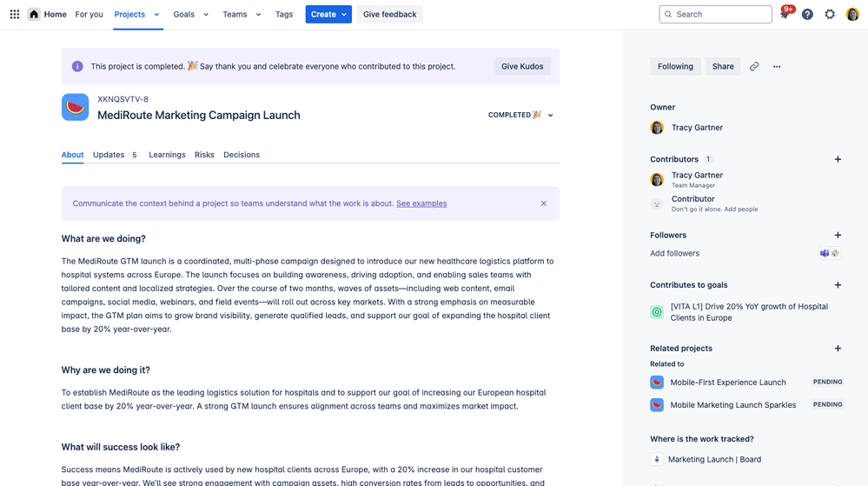Open the Tags navigation item
The width and height of the screenshot is (868, 486).
tap(284, 15)
